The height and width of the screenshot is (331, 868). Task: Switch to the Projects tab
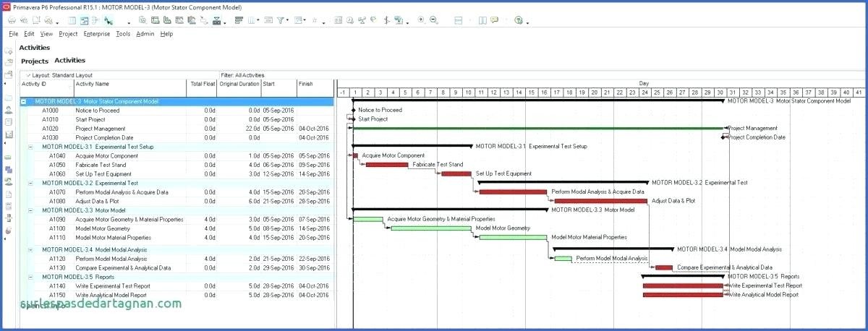[34, 61]
